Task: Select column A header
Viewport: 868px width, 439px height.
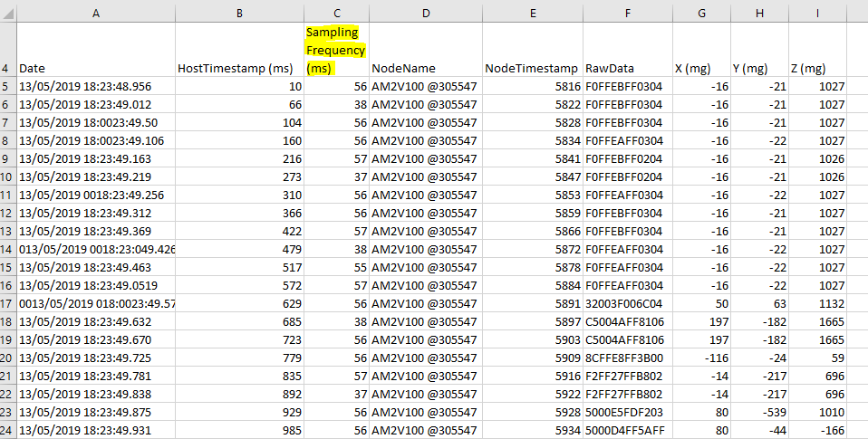Action: tap(96, 14)
